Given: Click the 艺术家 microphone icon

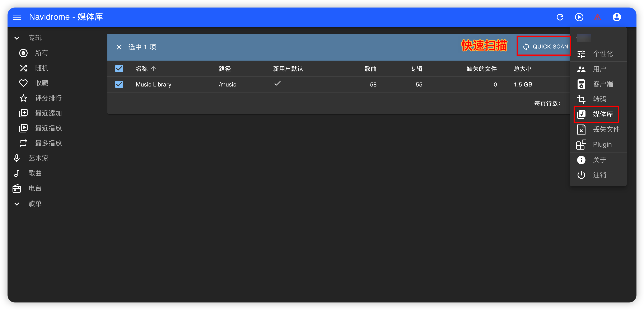Looking at the screenshot, I should [17, 158].
